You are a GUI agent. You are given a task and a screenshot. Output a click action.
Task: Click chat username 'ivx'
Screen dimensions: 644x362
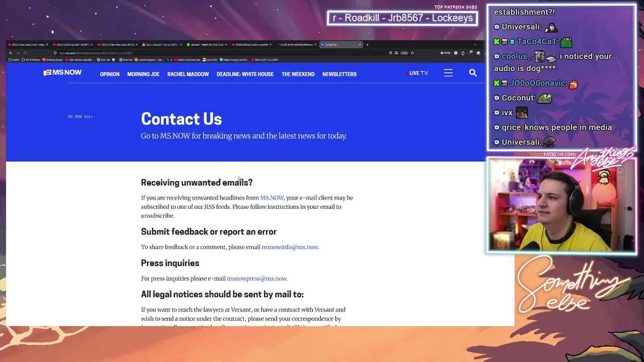coord(507,113)
